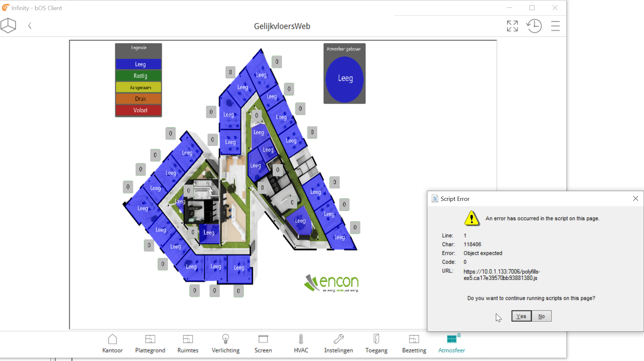Open the hamburger menu
Image resolution: width=644 pixels, height=361 pixels.
click(x=555, y=26)
